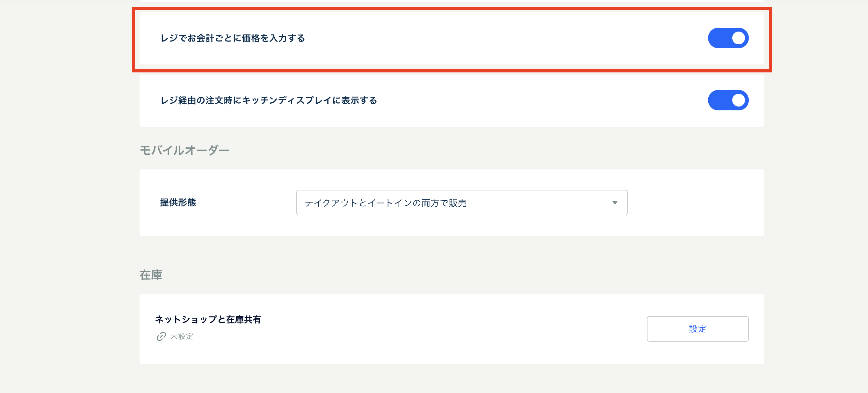Image resolution: width=868 pixels, height=393 pixels.
Task: Click the ネットショップと在庫共有 label
Action: point(209,320)
